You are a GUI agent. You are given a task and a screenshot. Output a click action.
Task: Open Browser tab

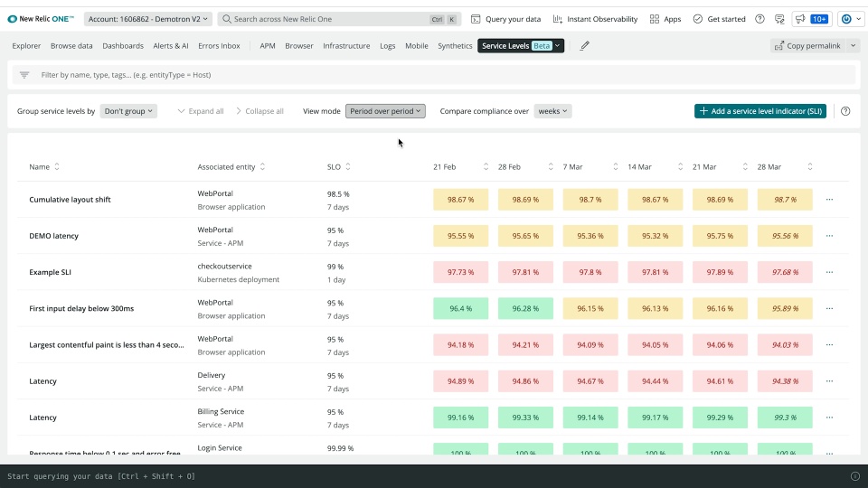[299, 46]
